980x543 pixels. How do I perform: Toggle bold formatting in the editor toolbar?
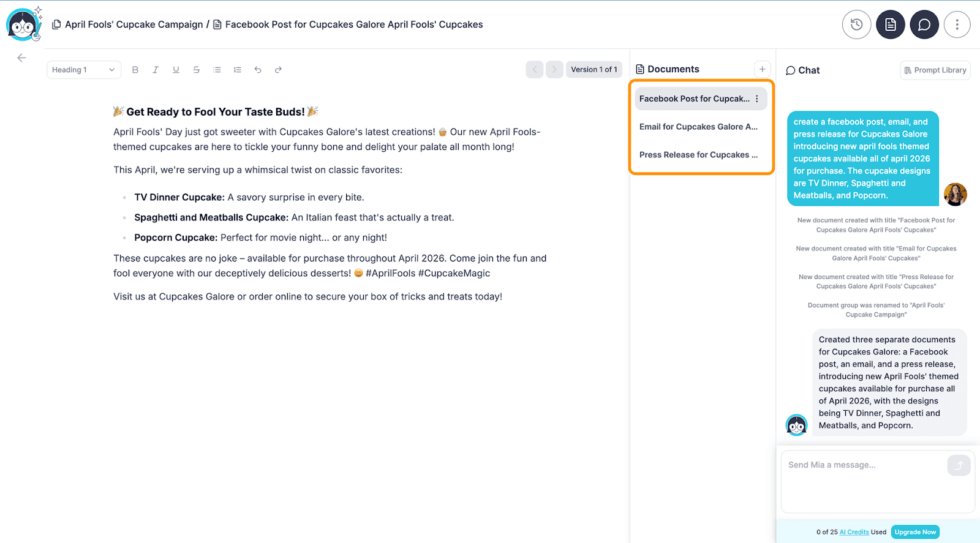pos(135,70)
